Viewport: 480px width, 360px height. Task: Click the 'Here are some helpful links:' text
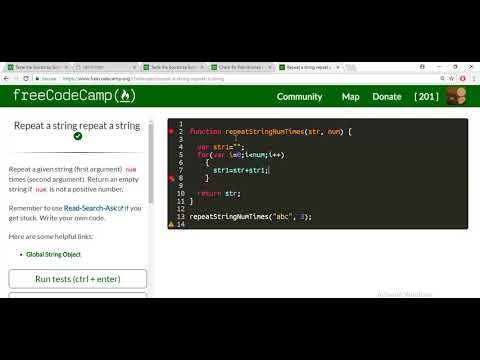(51, 236)
